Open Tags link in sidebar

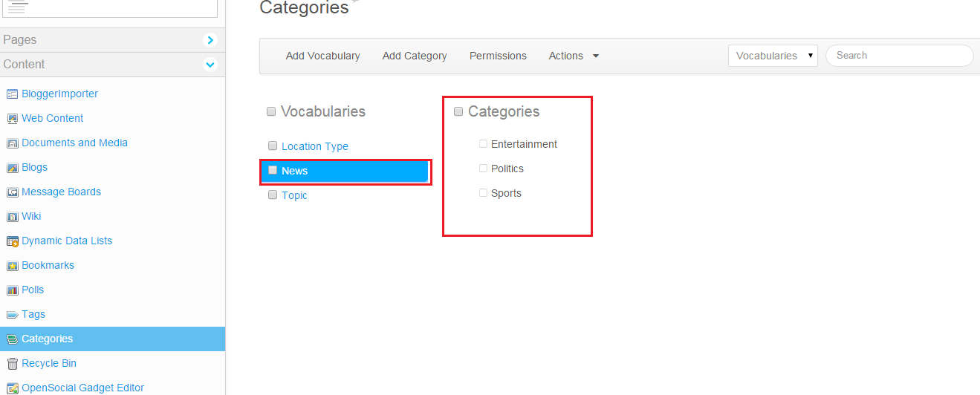33,315
